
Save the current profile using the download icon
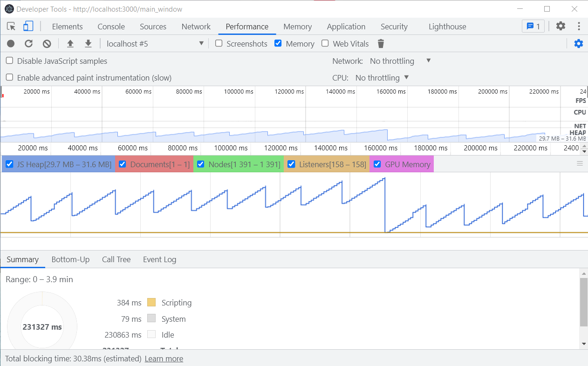click(x=88, y=43)
